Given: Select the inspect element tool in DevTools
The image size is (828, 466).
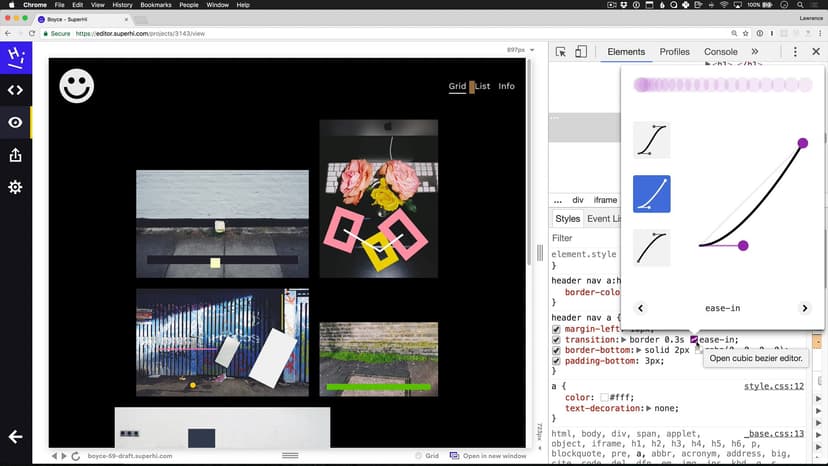Looking at the screenshot, I should [x=561, y=52].
